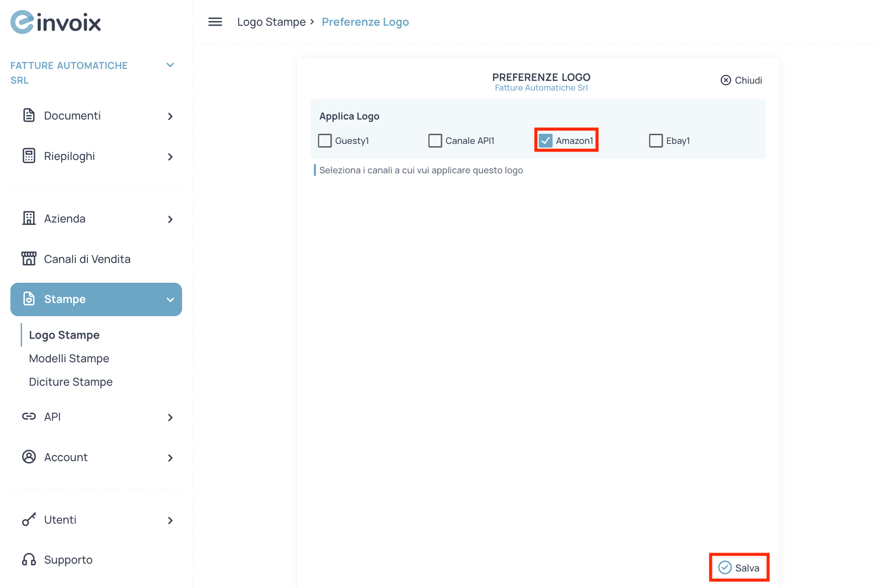Click the Supporto headset icon
The height and width of the screenshot is (588, 883).
(29, 559)
